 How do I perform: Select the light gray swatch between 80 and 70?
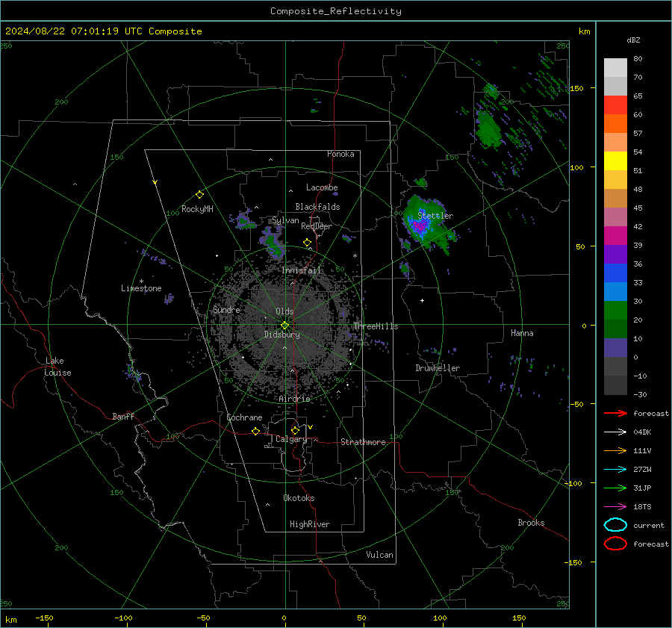click(615, 68)
